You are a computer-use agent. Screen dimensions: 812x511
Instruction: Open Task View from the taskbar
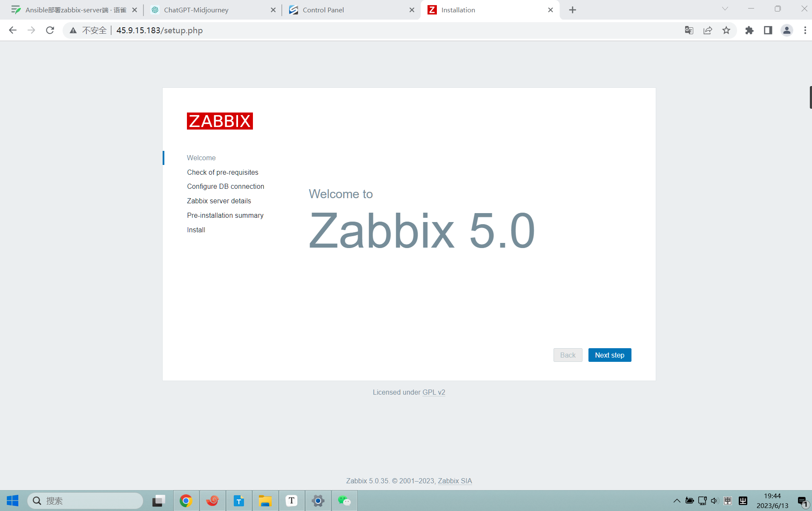click(x=159, y=501)
